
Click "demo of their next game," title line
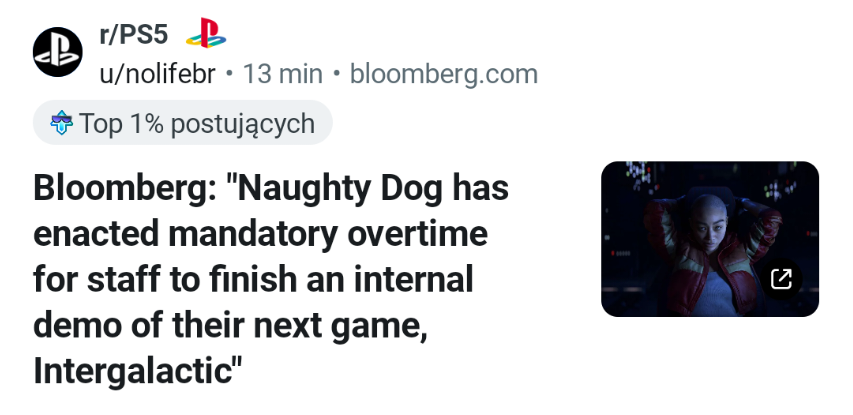tap(230, 325)
